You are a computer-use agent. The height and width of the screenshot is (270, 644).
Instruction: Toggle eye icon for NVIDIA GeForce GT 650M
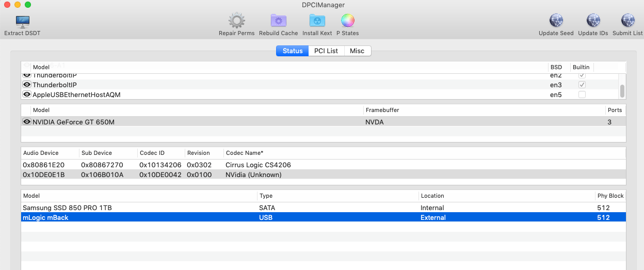27,122
